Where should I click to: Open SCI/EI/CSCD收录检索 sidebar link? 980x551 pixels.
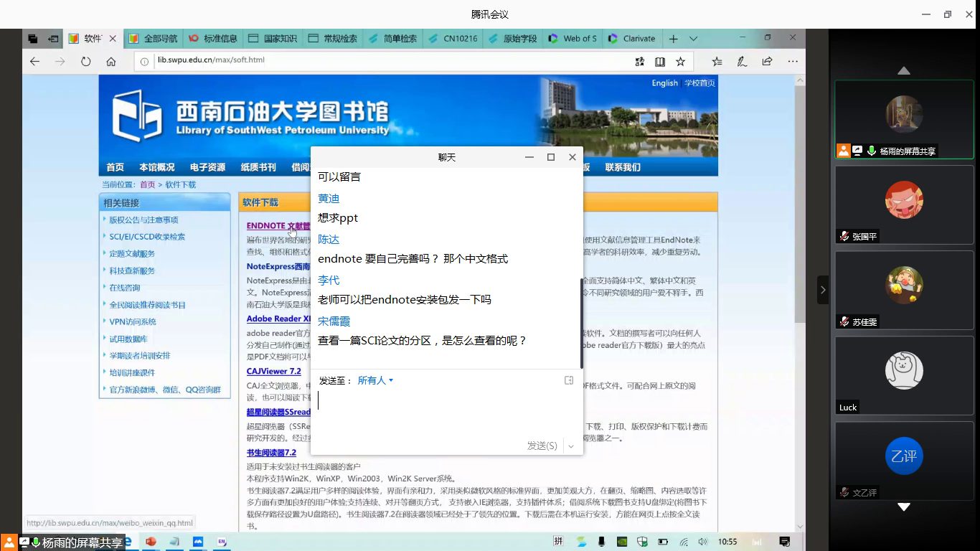tap(147, 237)
